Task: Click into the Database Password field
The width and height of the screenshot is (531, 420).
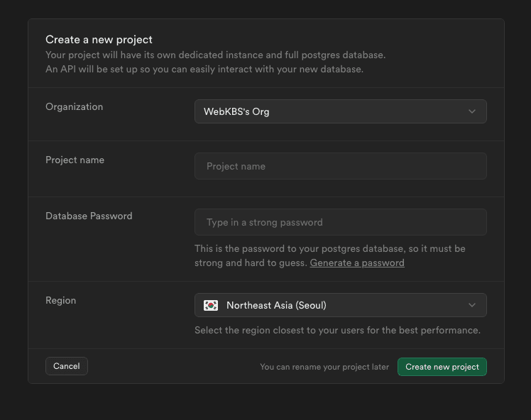Action: coord(340,222)
